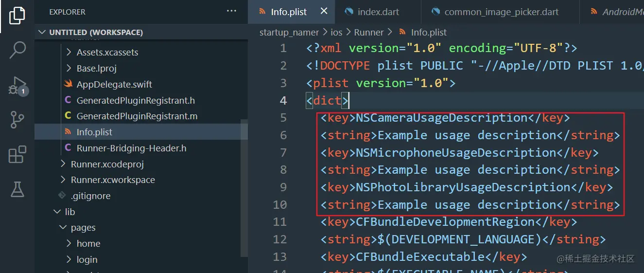The width and height of the screenshot is (644, 273).
Task: Select Info.plist in the file tree
Action: pos(141,132)
